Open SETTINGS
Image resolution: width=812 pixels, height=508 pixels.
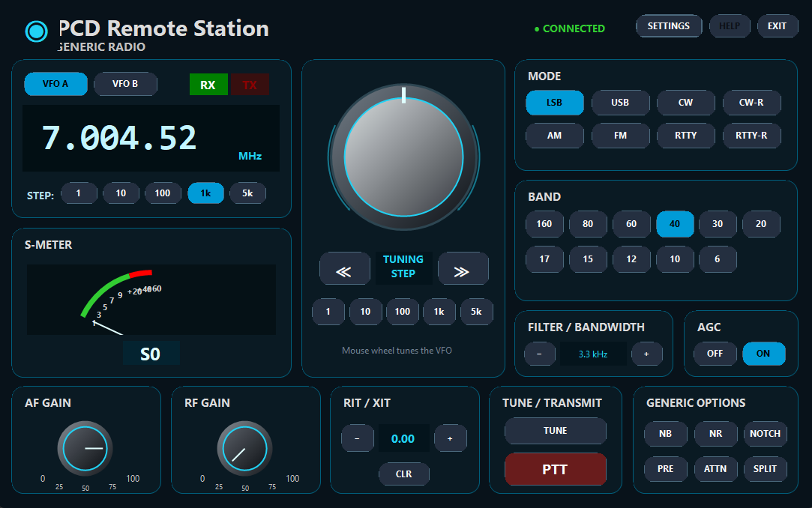tap(669, 26)
